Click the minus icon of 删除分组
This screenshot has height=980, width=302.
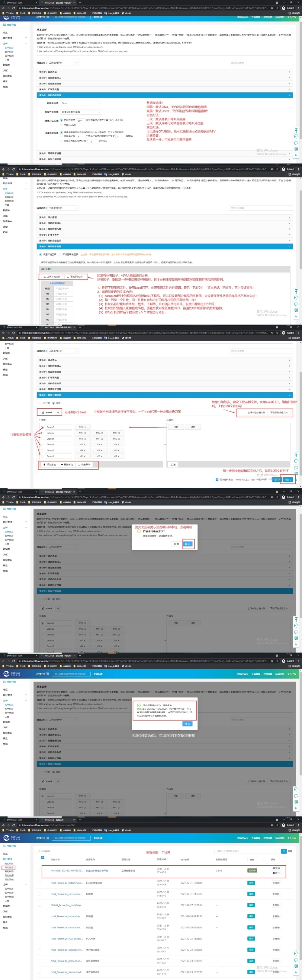coord(62,465)
